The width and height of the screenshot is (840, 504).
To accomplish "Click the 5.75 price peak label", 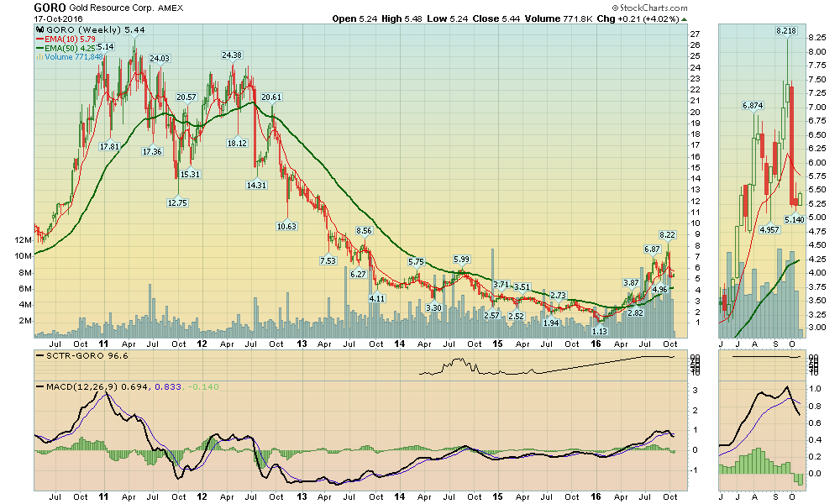I will pyautogui.click(x=417, y=262).
